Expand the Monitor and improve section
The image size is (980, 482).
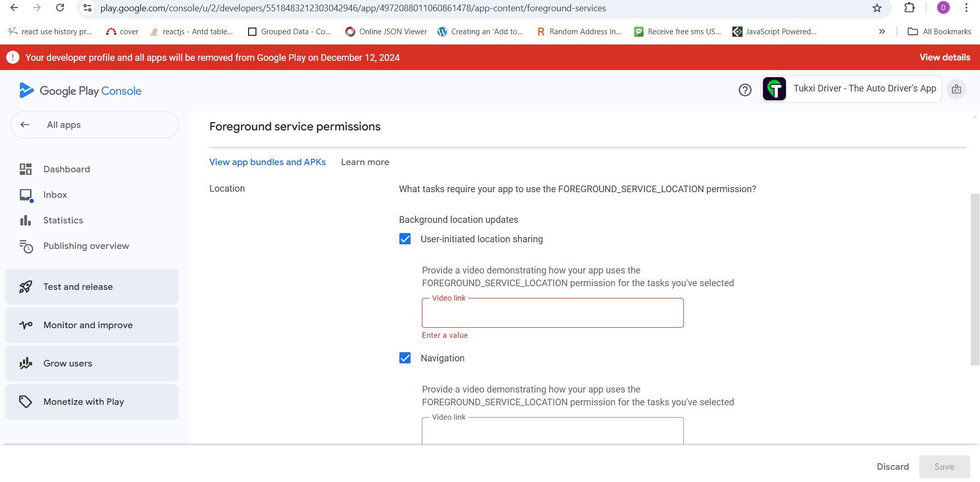click(92, 325)
